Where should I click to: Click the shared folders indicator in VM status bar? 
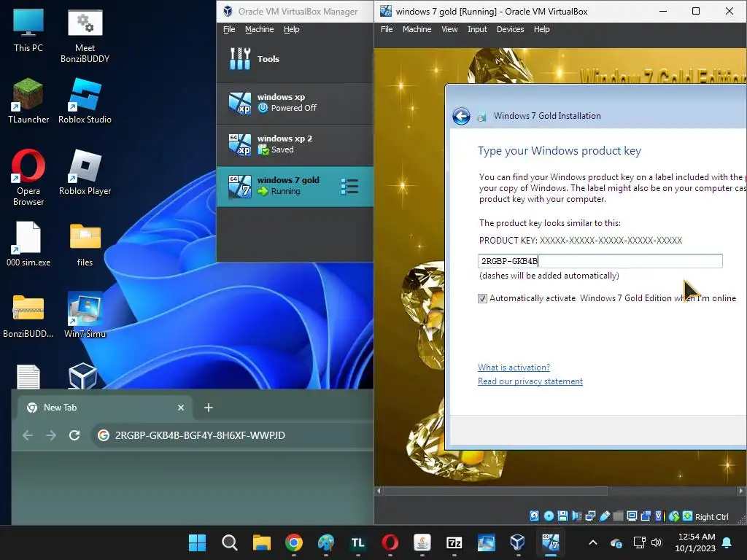click(618, 516)
